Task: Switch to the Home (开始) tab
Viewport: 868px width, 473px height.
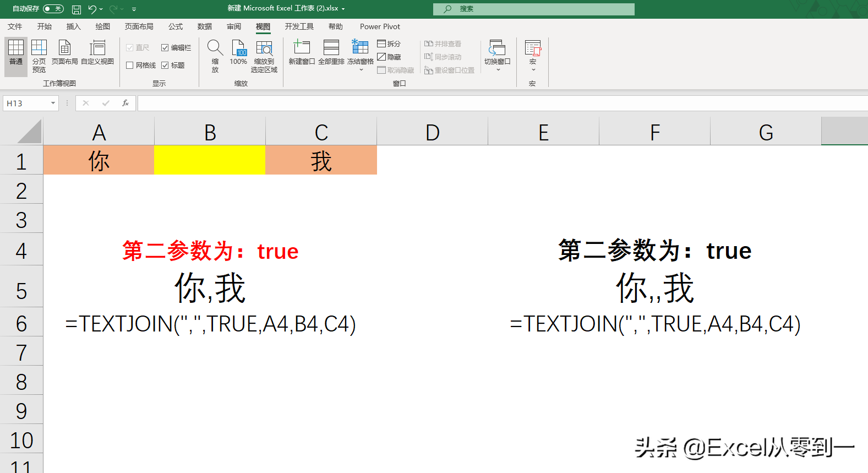Action: click(x=44, y=26)
